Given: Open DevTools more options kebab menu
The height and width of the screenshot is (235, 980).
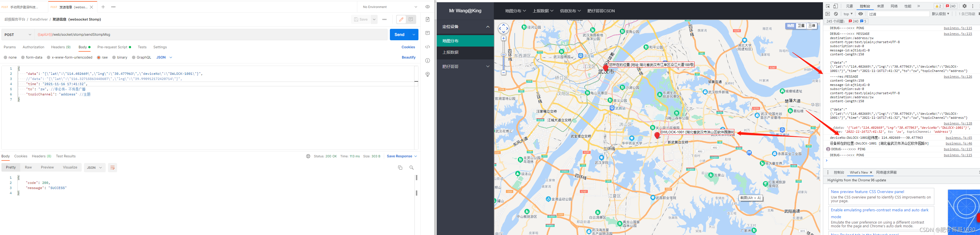Looking at the screenshot, I should point(973,6).
